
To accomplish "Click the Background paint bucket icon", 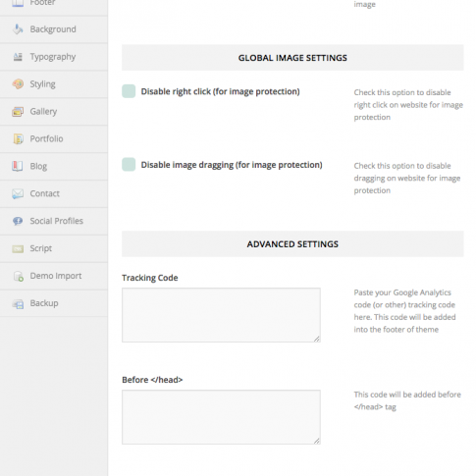I will pos(18,29).
